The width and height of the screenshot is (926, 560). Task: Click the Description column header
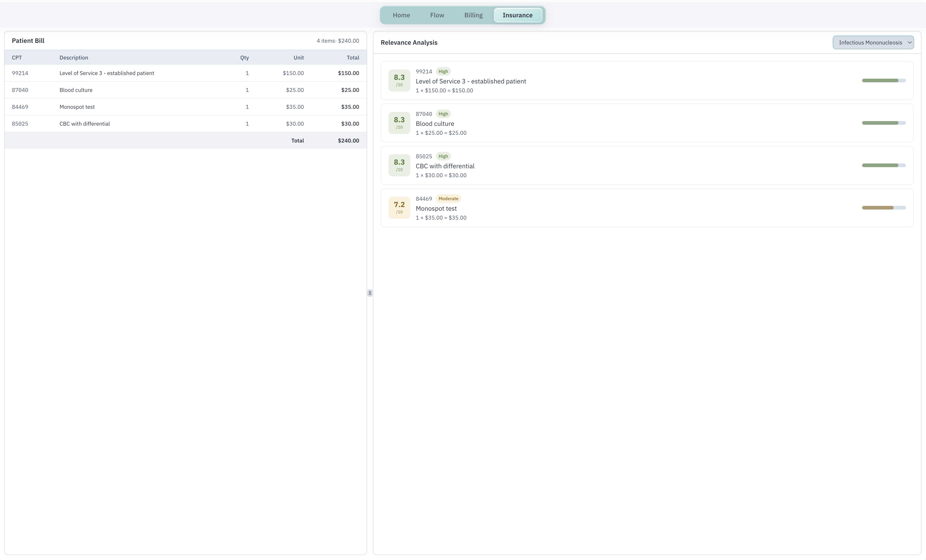[x=74, y=57]
